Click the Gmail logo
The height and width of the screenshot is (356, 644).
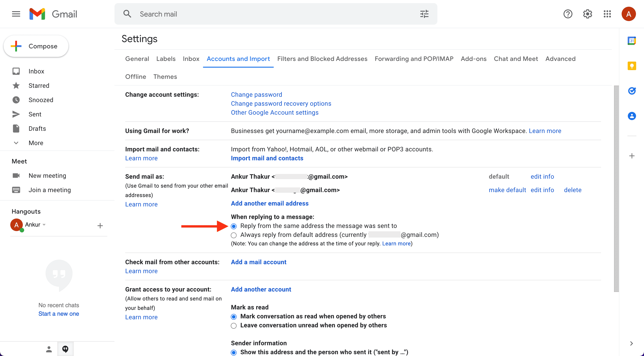53,14
